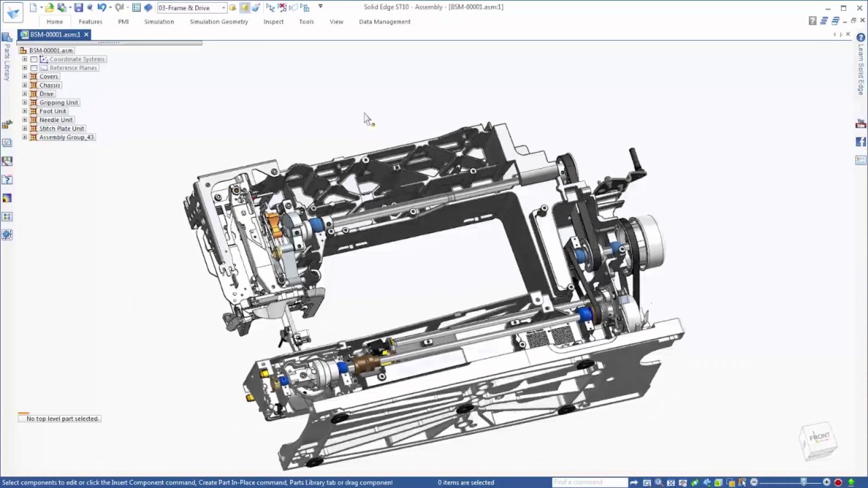868x488 pixels.
Task: Click the Rotate view icon in status bar
Action: [x=694, y=483]
